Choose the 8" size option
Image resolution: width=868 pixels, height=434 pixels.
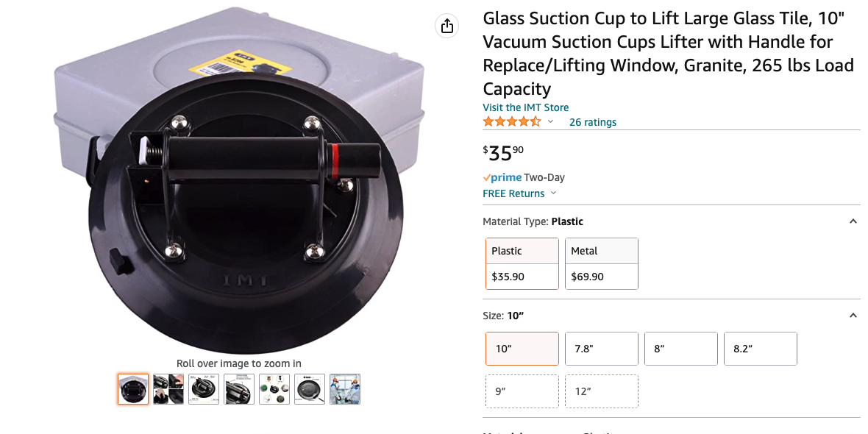tap(681, 349)
